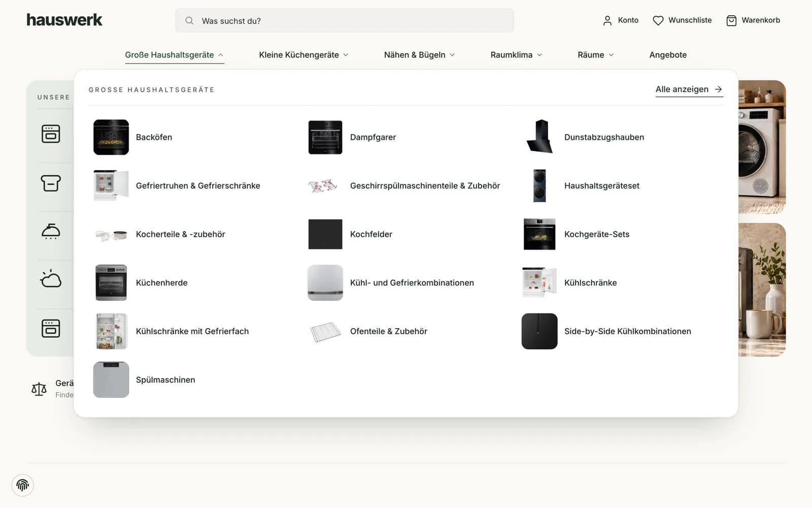
Task: Click the Backöfen oven thumbnail
Action: [x=111, y=137]
